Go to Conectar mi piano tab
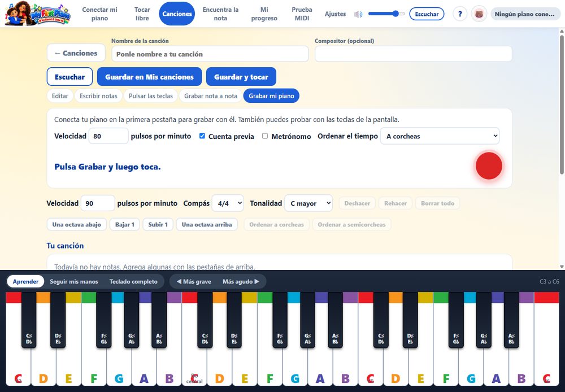Screen dimensions: 565x392 pos(99,14)
